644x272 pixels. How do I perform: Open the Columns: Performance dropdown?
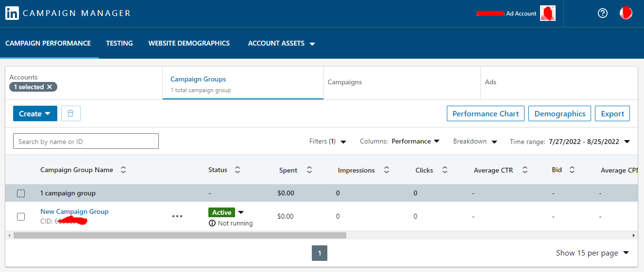tap(400, 142)
